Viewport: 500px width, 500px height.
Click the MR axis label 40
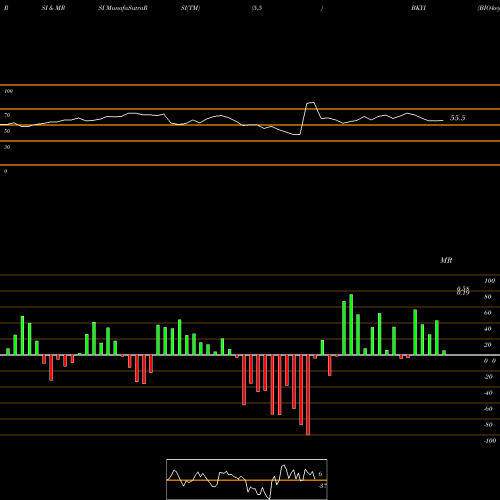[488, 329]
